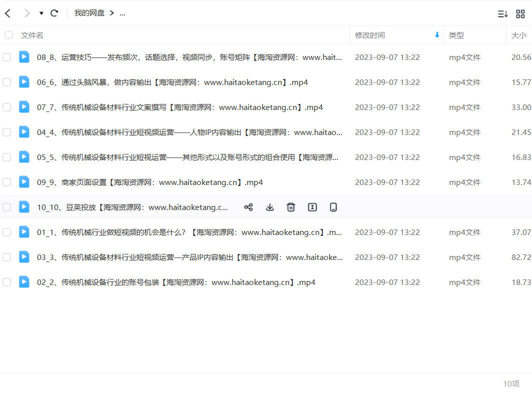532x395 pixels.
Task: Check the box for file 02_2 账号包装
Action: click(7, 282)
